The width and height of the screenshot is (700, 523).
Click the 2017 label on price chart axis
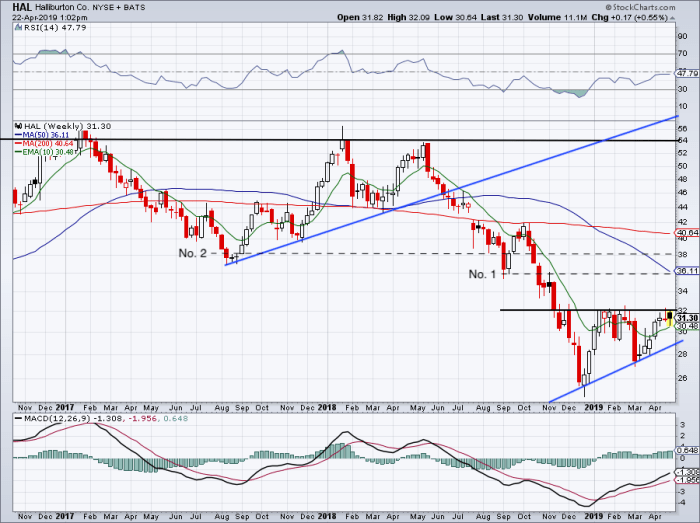pos(65,407)
